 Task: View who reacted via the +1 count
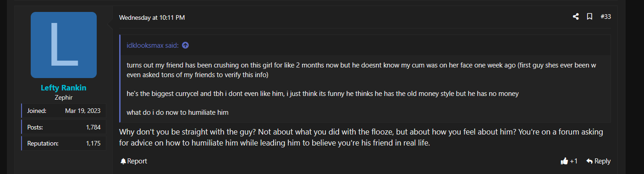[573, 161]
